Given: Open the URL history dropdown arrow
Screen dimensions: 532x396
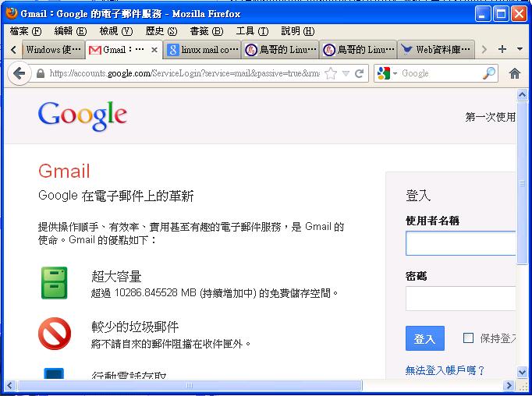Looking at the screenshot, I should point(346,73).
